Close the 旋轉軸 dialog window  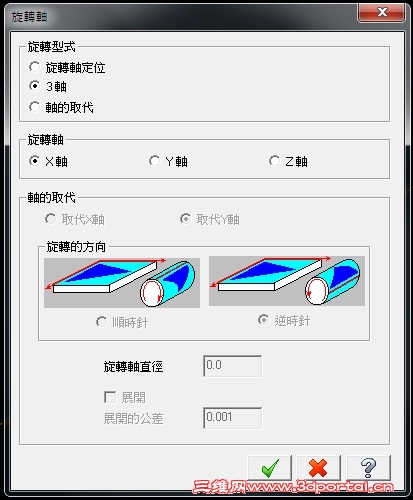382,12
